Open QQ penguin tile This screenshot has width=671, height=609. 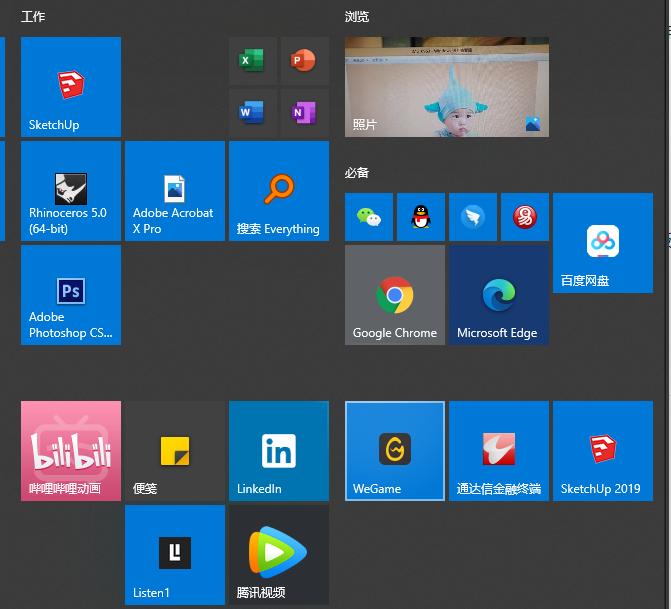click(421, 217)
